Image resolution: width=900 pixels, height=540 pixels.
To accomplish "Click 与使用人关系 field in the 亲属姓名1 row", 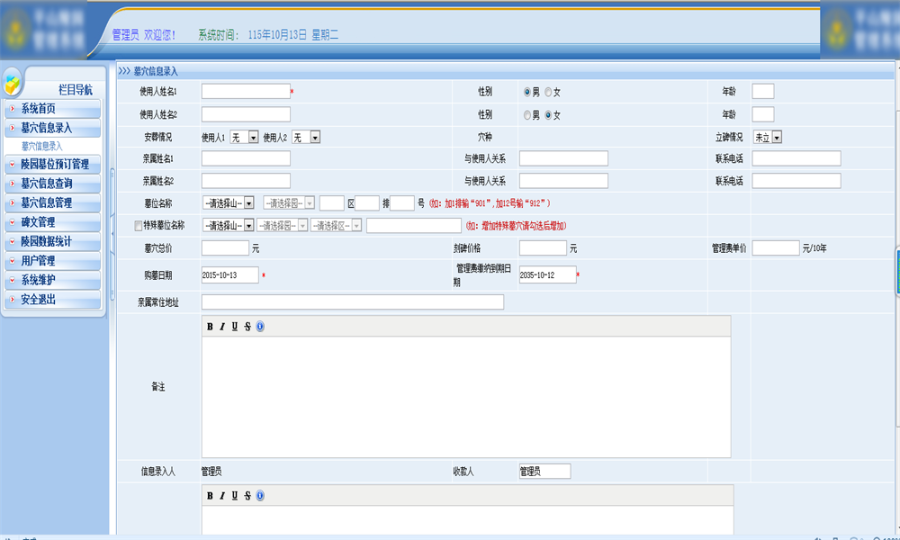I will pos(563,158).
